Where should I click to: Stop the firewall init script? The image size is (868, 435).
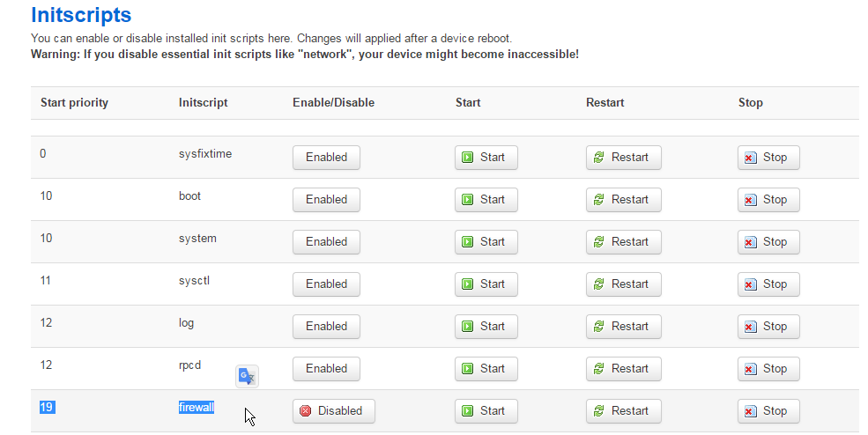pyautogui.click(x=768, y=411)
